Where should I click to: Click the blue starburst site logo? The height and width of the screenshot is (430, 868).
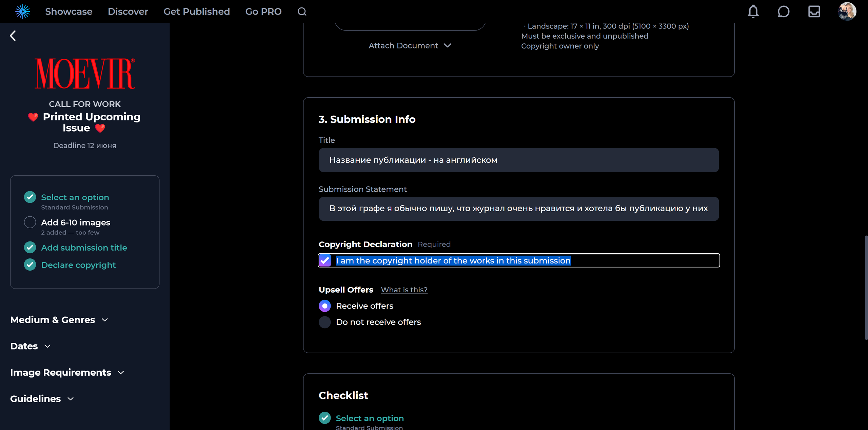(23, 12)
